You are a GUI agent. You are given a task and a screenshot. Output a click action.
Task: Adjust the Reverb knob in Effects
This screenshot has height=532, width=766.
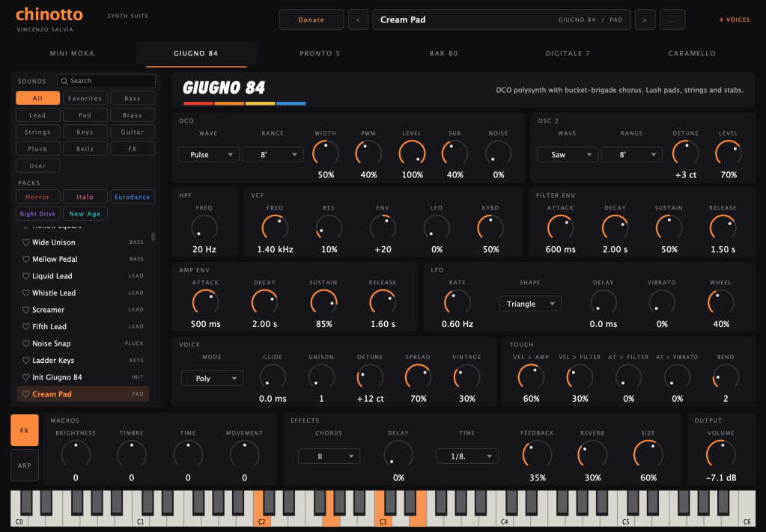coord(592,454)
